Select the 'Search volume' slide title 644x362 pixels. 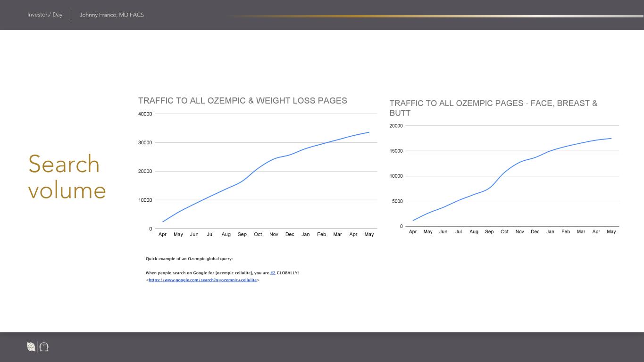(67, 177)
